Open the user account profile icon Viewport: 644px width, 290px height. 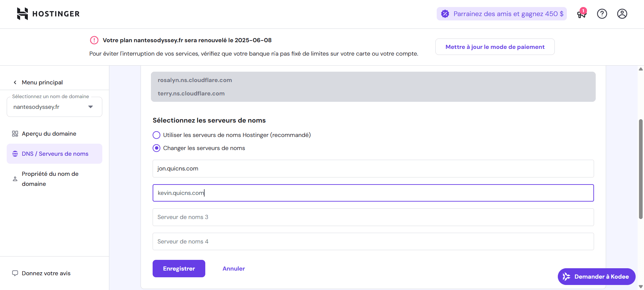[622, 14]
